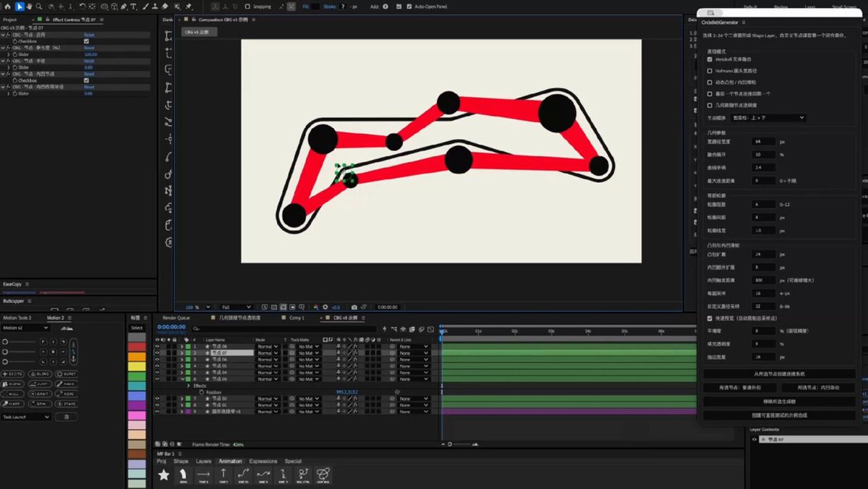Open the Motion v2 dropdown
The width and height of the screenshot is (868, 489).
pos(26,328)
